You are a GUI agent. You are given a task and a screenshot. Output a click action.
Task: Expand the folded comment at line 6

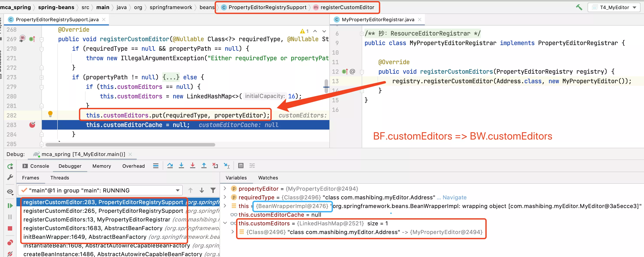(x=361, y=33)
